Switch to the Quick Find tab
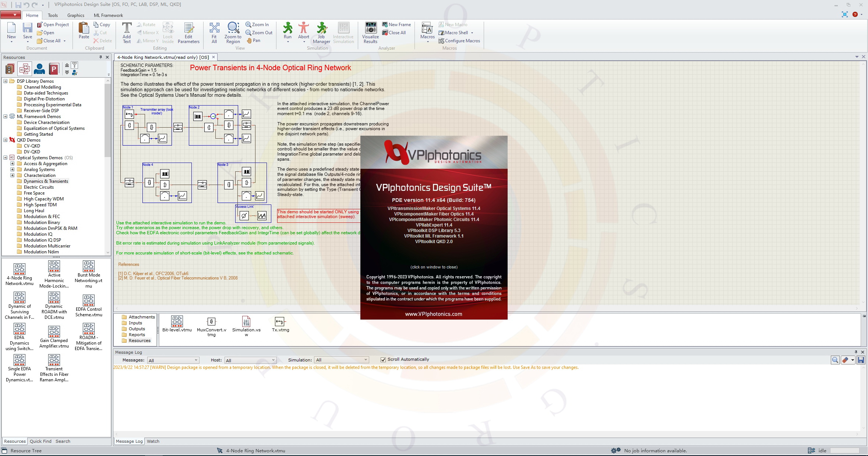 coord(40,441)
